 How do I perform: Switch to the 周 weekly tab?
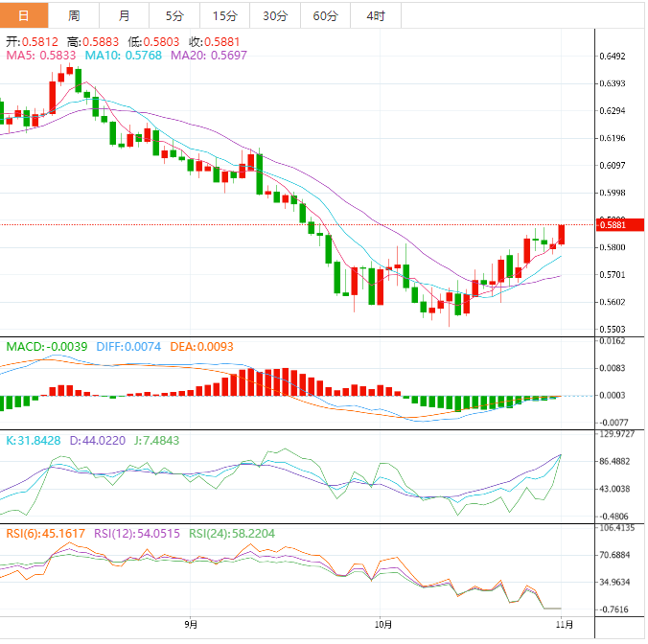click(74, 15)
